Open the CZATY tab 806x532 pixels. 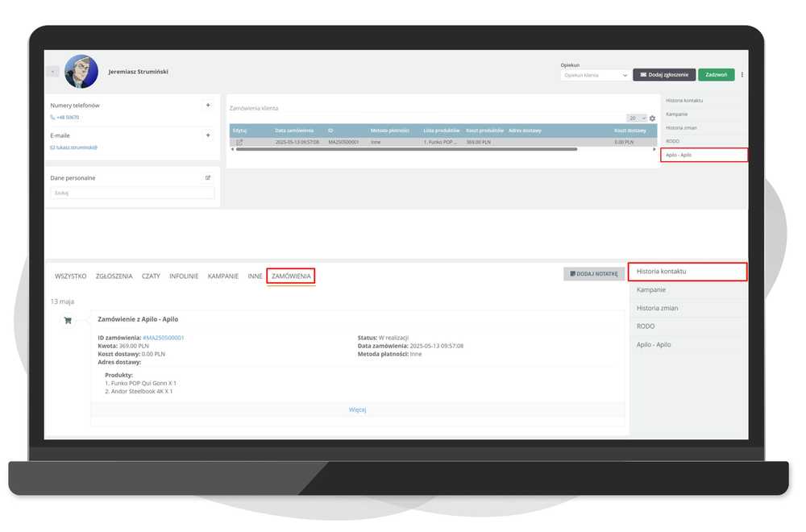coord(151,276)
